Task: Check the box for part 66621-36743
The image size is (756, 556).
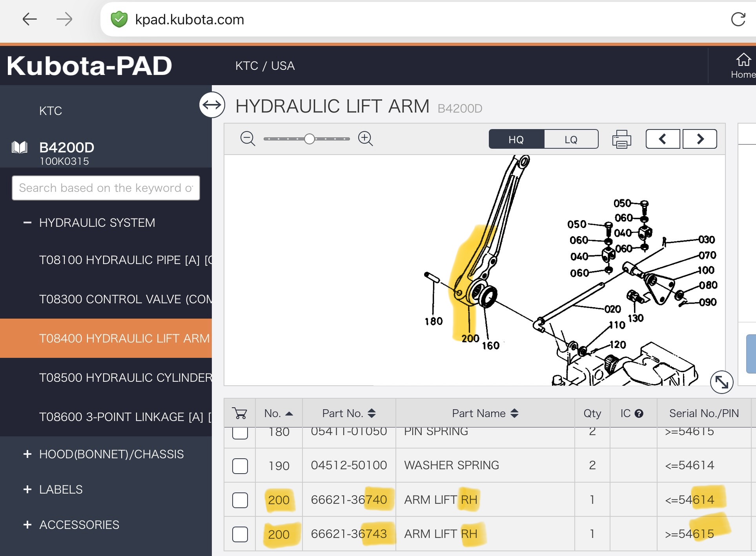Action: point(240,534)
